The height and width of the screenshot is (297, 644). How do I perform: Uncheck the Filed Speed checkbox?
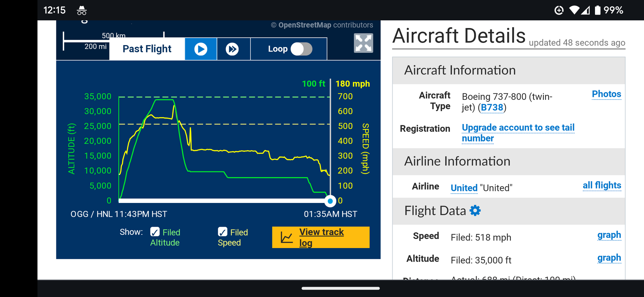tap(222, 232)
